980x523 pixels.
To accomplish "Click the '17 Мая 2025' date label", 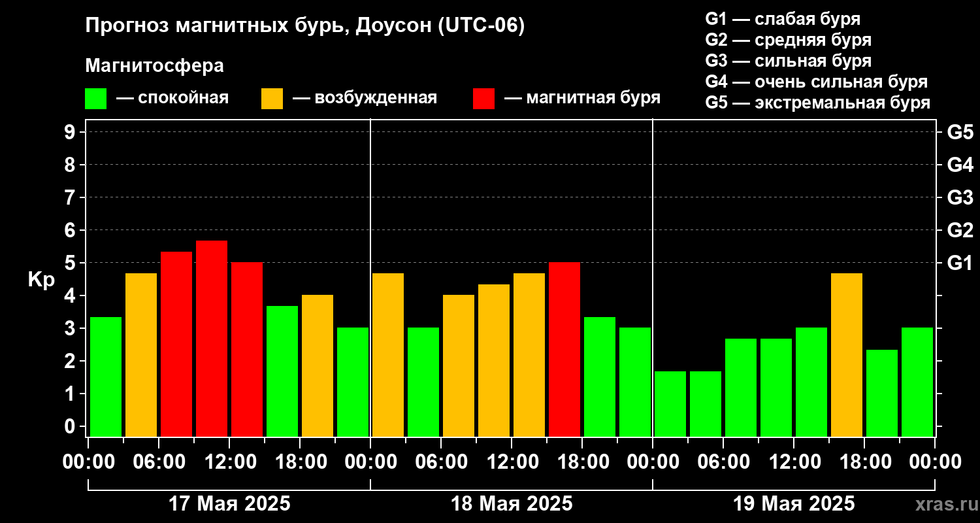I will 230,504.
